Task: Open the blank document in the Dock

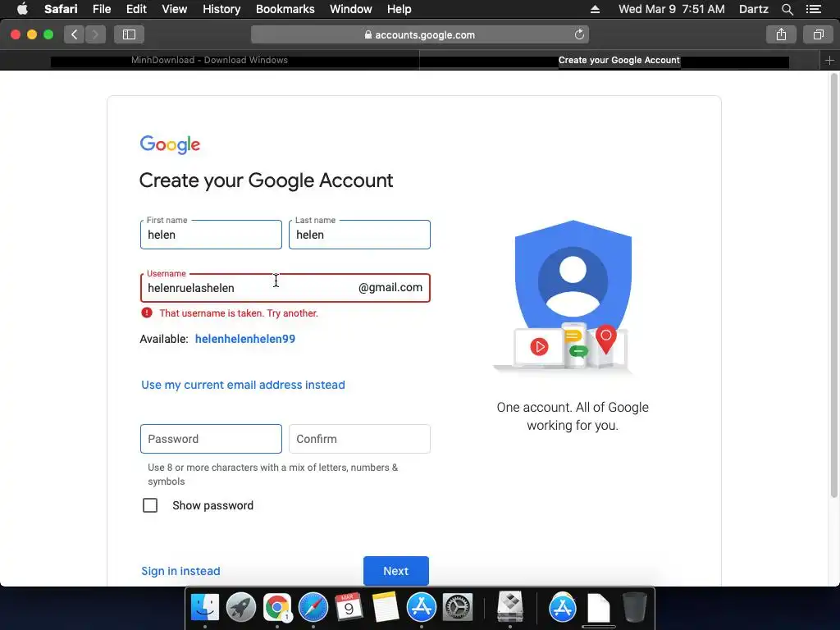Action: point(598,608)
